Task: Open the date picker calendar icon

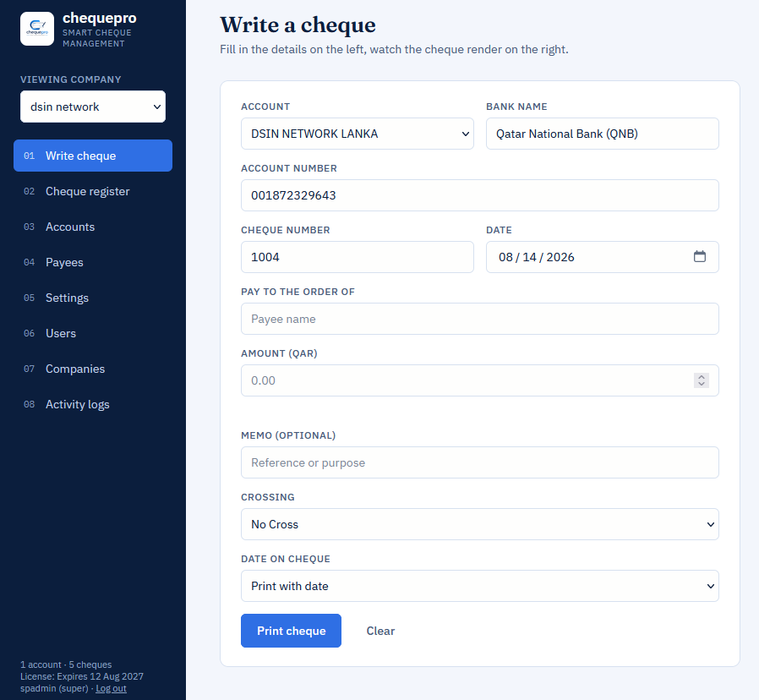Action: pyautogui.click(x=700, y=256)
